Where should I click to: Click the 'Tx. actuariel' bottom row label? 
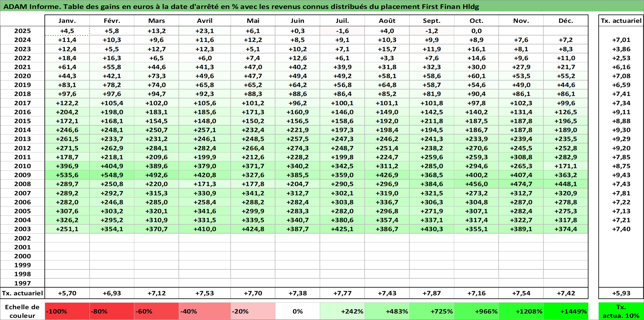(x=23, y=293)
